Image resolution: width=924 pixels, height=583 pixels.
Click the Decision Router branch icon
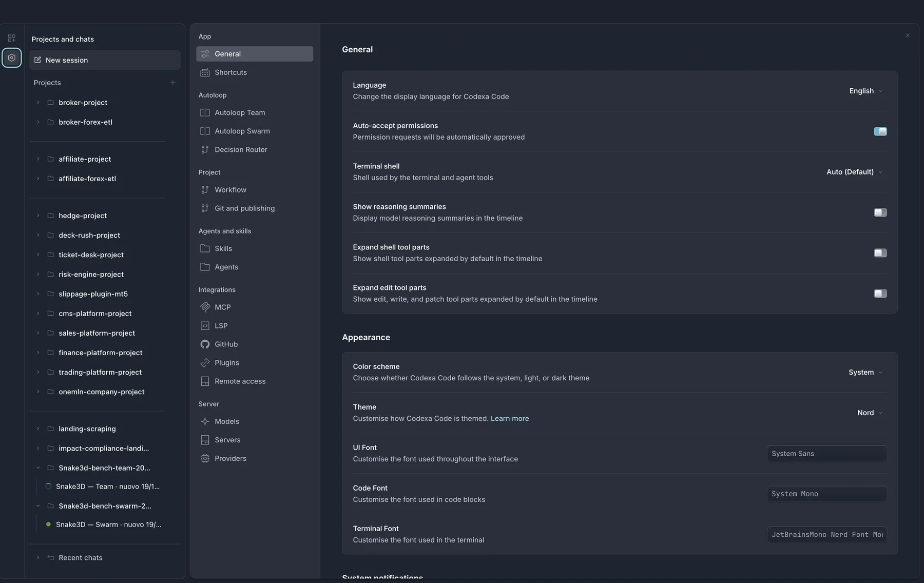click(205, 149)
